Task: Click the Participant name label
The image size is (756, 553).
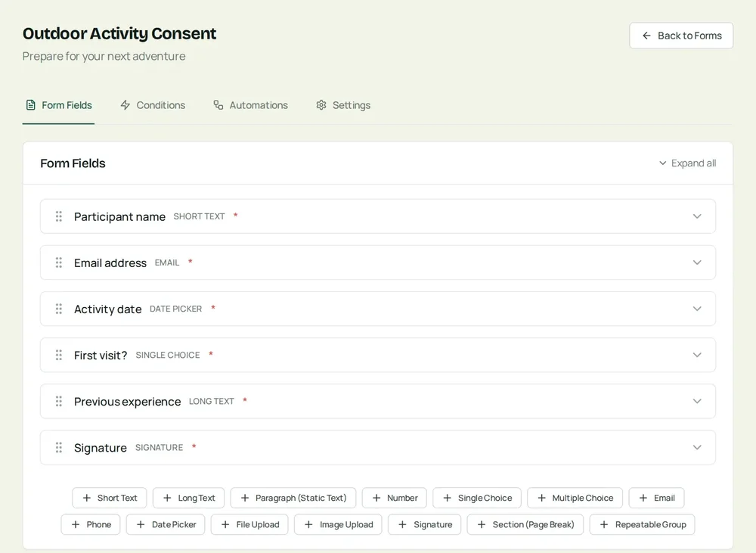Action: coord(119,216)
